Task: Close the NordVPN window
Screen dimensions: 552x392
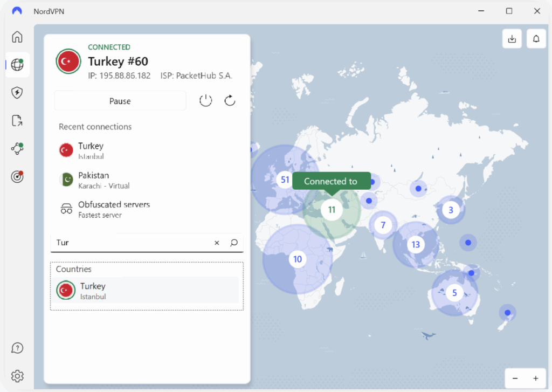Action: (537, 11)
